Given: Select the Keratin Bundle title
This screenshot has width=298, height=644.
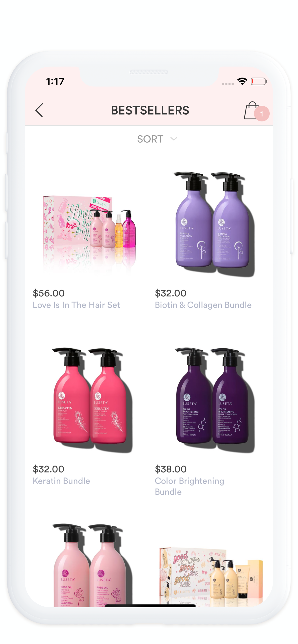Looking at the screenshot, I should [61, 481].
